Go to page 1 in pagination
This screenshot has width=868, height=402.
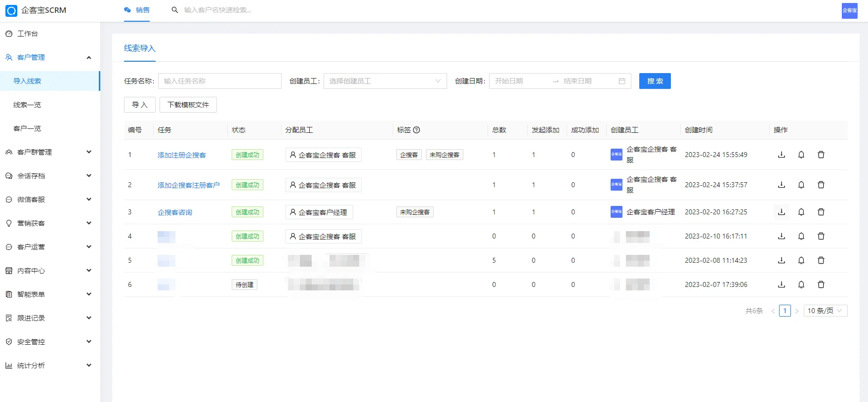tap(785, 311)
